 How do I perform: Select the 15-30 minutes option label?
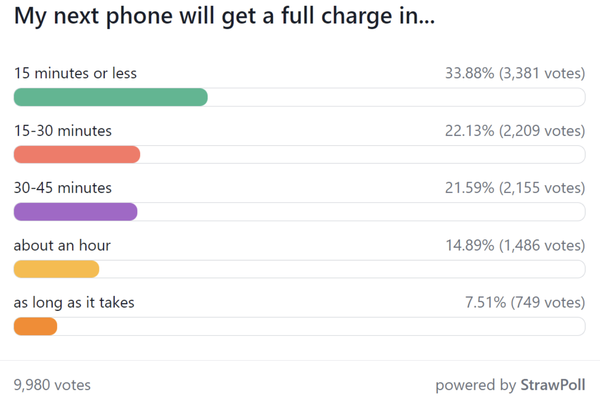63,130
